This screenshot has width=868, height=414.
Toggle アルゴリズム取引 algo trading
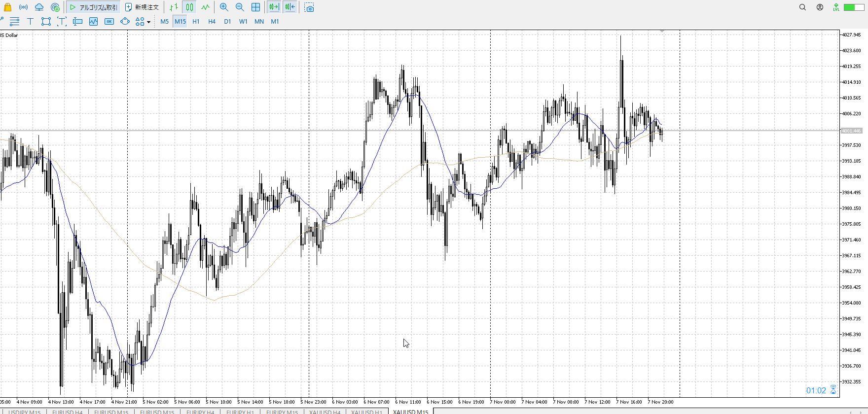(x=93, y=7)
